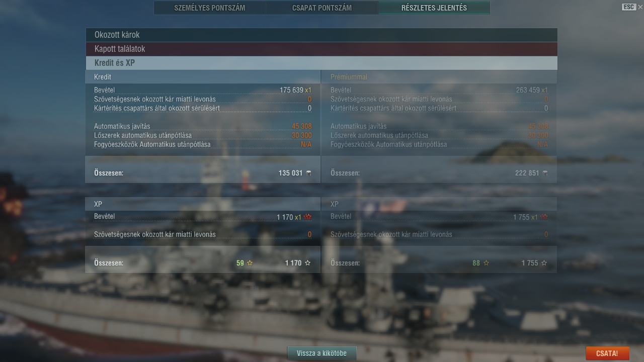Click the red star beside 1 170 x1
The image size is (644, 362).
(x=308, y=217)
